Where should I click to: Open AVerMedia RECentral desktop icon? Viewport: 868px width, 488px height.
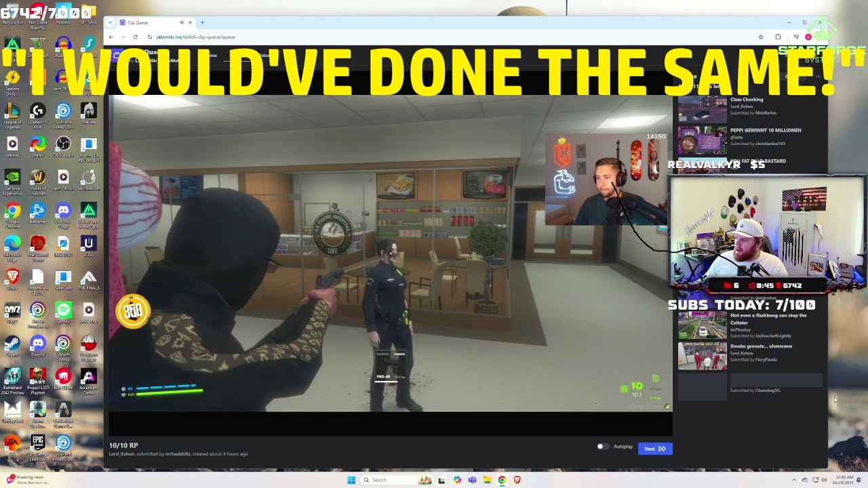coord(88,147)
